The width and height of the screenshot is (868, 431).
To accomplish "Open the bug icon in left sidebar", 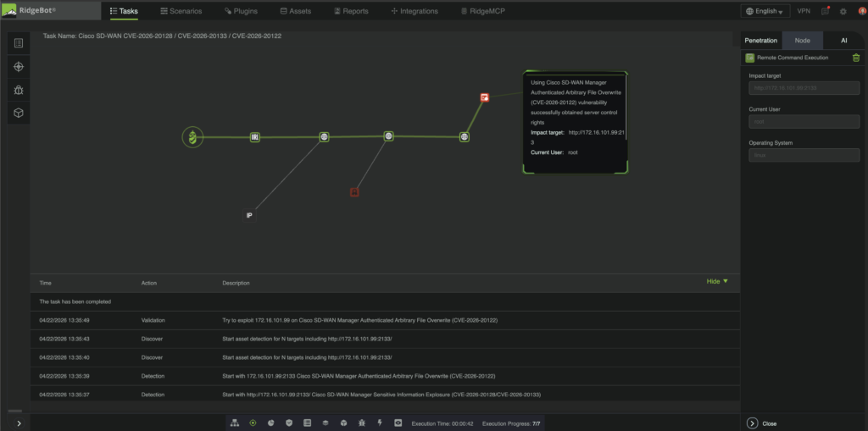I will 19,89.
